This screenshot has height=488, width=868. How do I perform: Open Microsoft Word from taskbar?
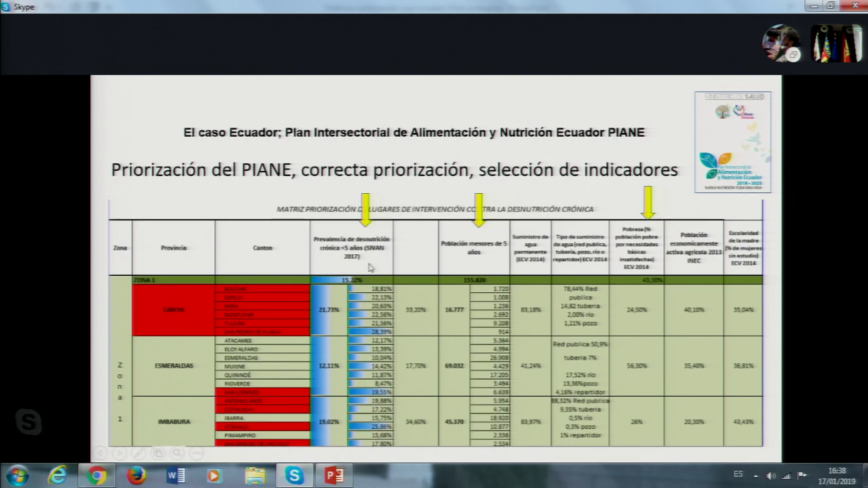tap(176, 476)
